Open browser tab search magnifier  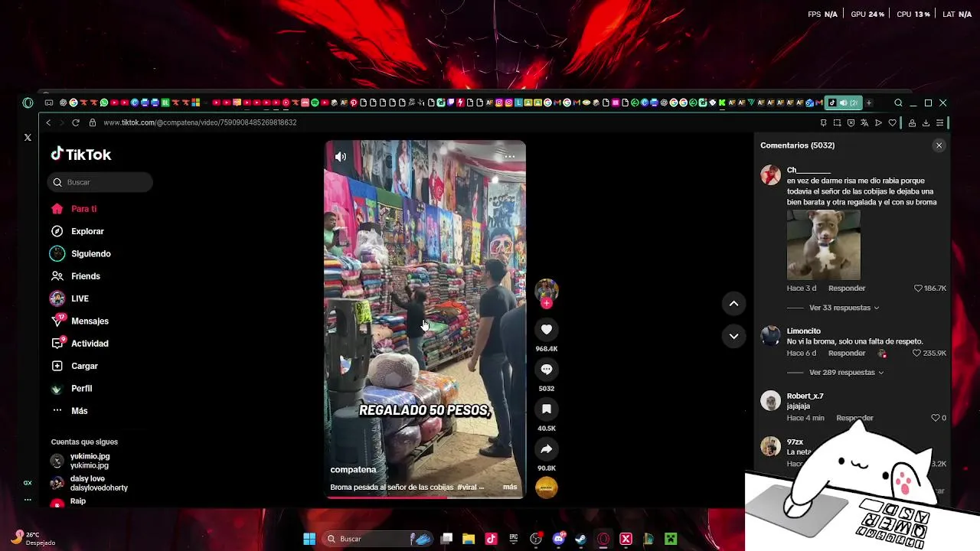click(x=898, y=103)
